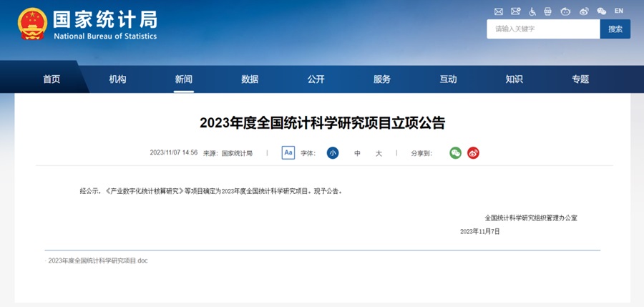Click the envelope mail icon in header
Viewport: 644px width, 307px height.
pos(499,11)
